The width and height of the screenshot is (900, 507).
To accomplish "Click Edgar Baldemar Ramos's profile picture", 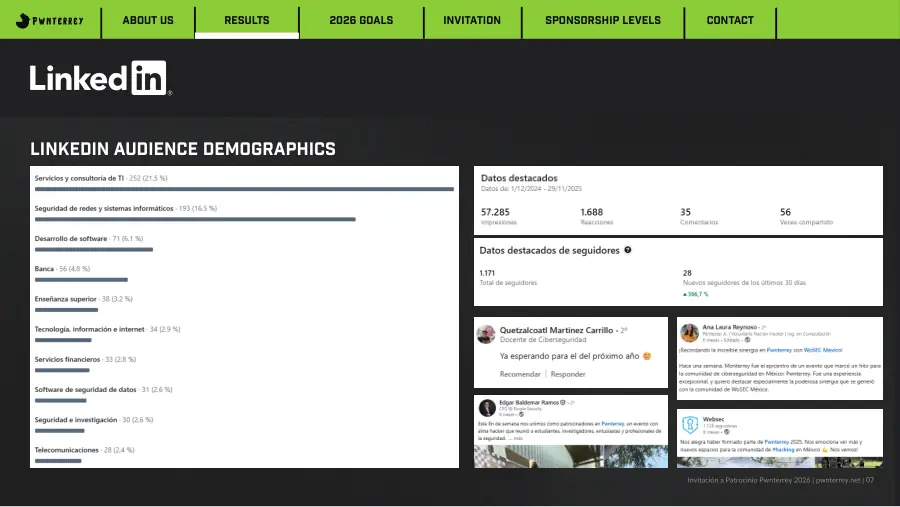I will [x=487, y=408].
